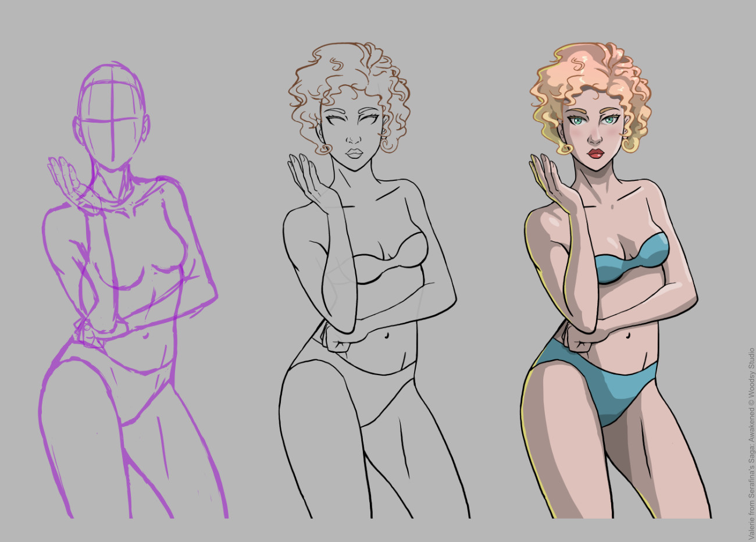Click the teal bikini bottom on colored figure
Screen dimensions: 756x542
coord(605,384)
